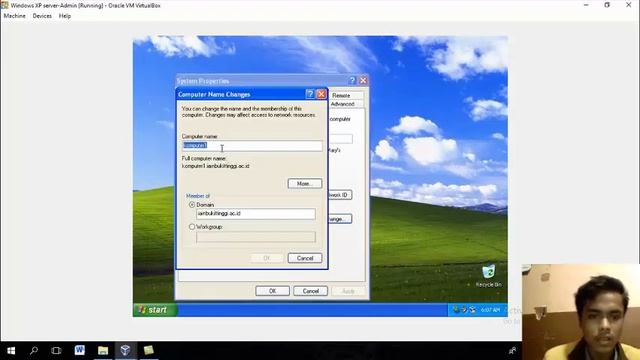
Task: Close the VirtualBox VM window
Action: click(629, 5)
